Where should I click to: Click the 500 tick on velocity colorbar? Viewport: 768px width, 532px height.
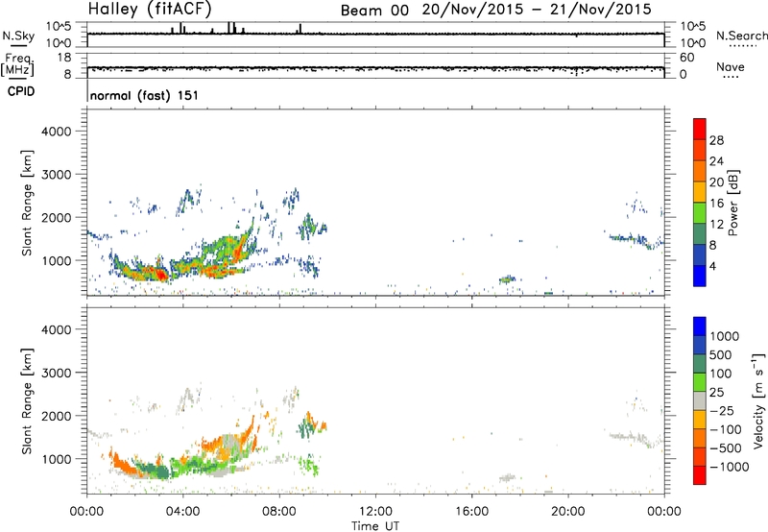[721, 355]
